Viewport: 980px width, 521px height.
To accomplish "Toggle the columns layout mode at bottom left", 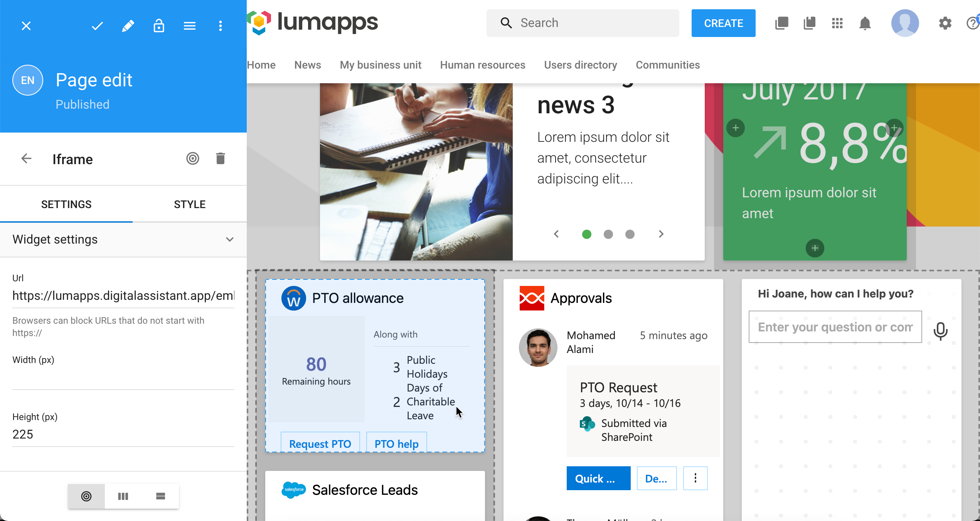I will pos(123,496).
